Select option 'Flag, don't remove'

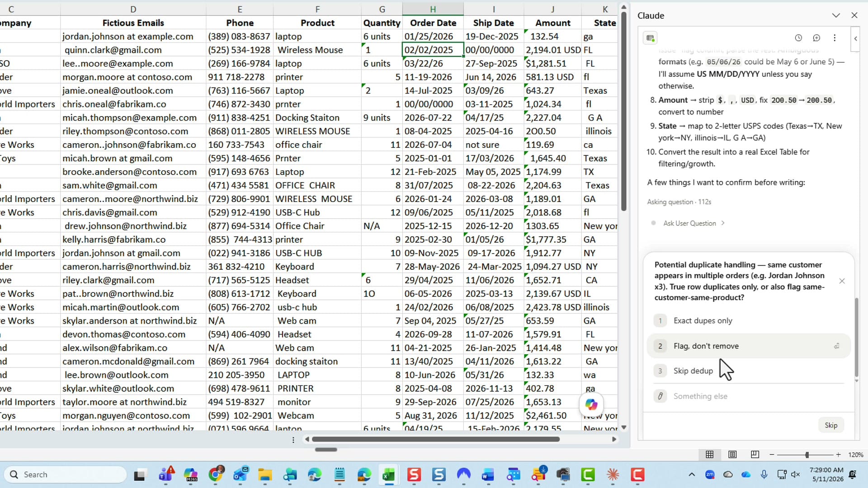749,346
